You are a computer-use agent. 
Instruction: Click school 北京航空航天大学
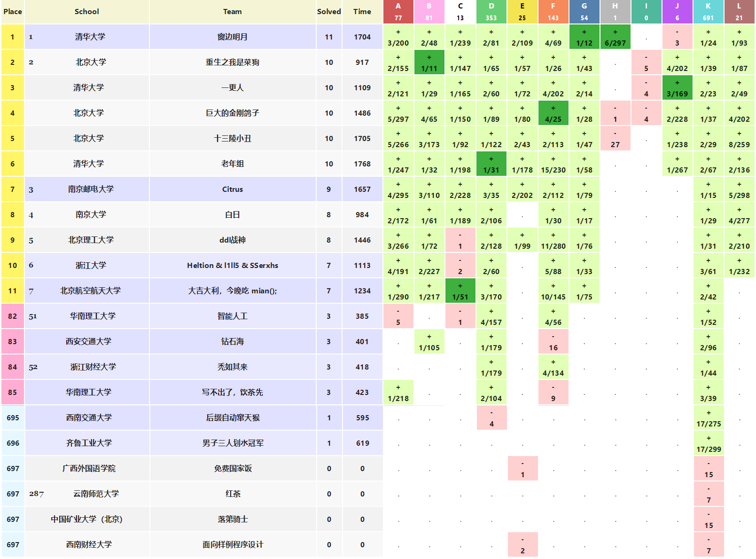90,291
